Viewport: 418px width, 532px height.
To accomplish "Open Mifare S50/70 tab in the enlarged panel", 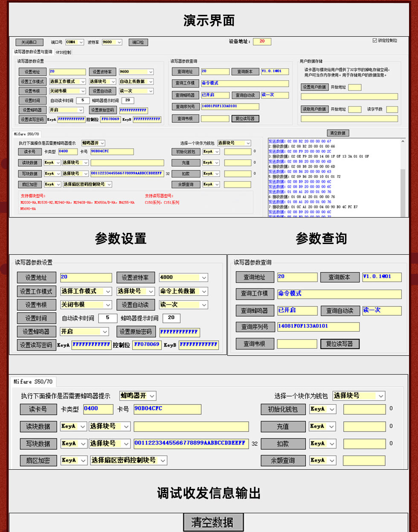I will [x=33, y=381].
